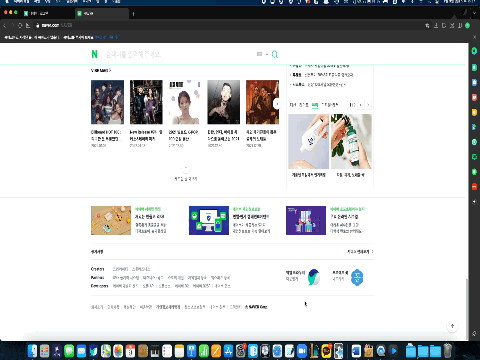Click the blue badge icon in footer
This screenshot has height=360, width=480.
[x=357, y=277]
